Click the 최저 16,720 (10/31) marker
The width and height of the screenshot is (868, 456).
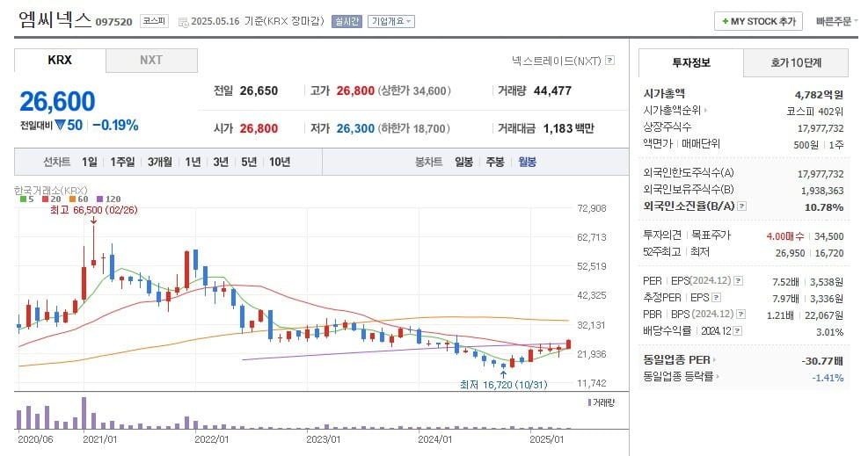click(503, 384)
